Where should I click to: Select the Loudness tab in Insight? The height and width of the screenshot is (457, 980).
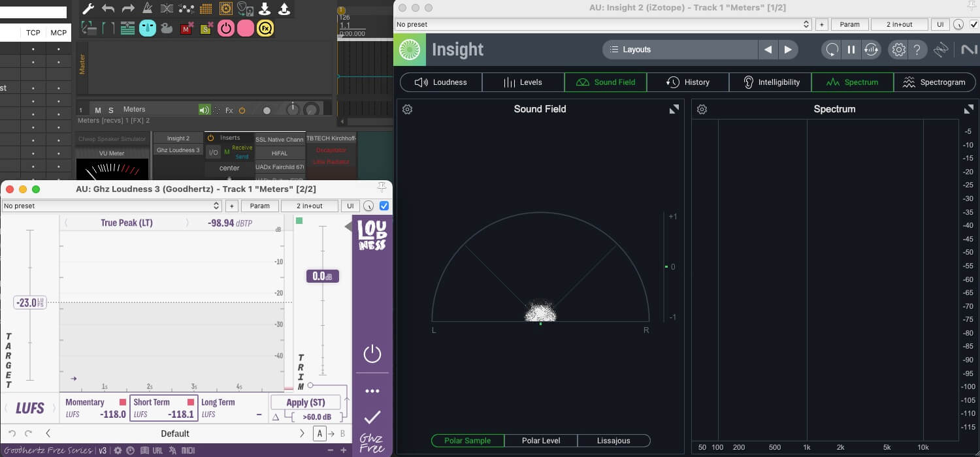click(441, 82)
